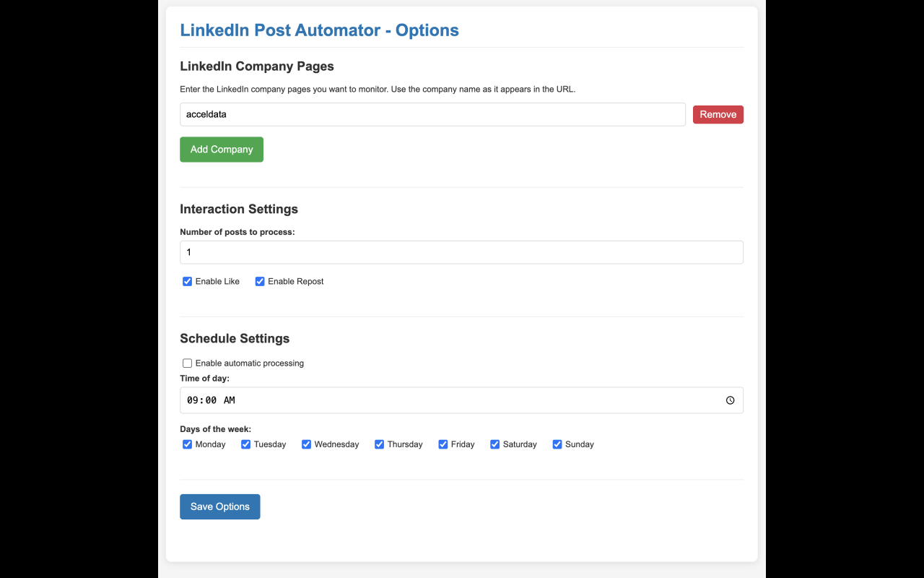Image resolution: width=924 pixels, height=578 pixels.
Task: Select the minutes in time field
Action: 210,400
